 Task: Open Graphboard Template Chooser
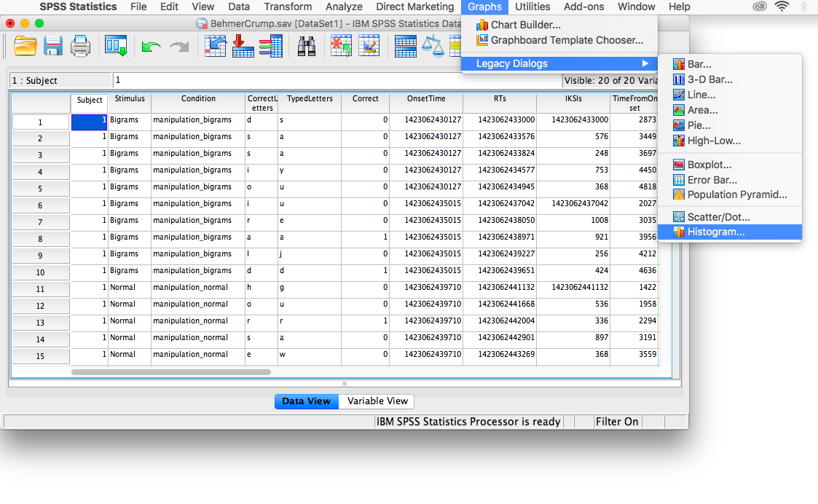click(x=559, y=40)
